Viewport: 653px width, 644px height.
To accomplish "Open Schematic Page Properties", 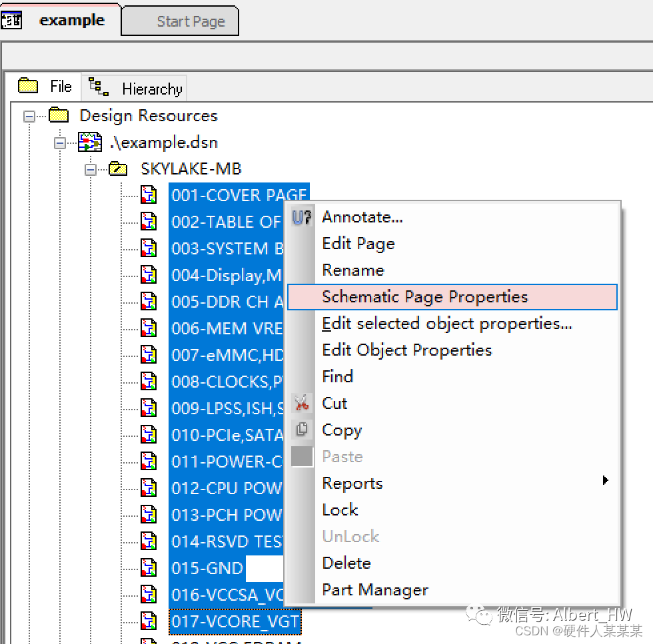I will [x=452, y=297].
